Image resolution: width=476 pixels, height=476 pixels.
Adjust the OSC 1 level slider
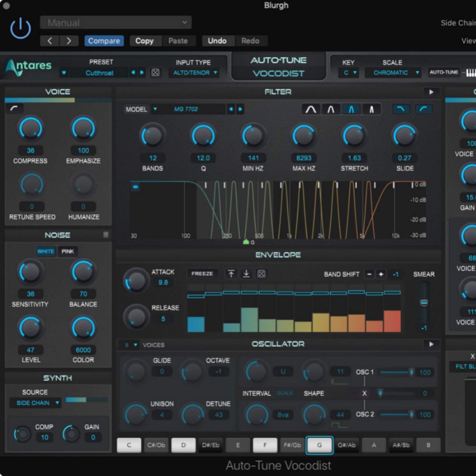397,372
